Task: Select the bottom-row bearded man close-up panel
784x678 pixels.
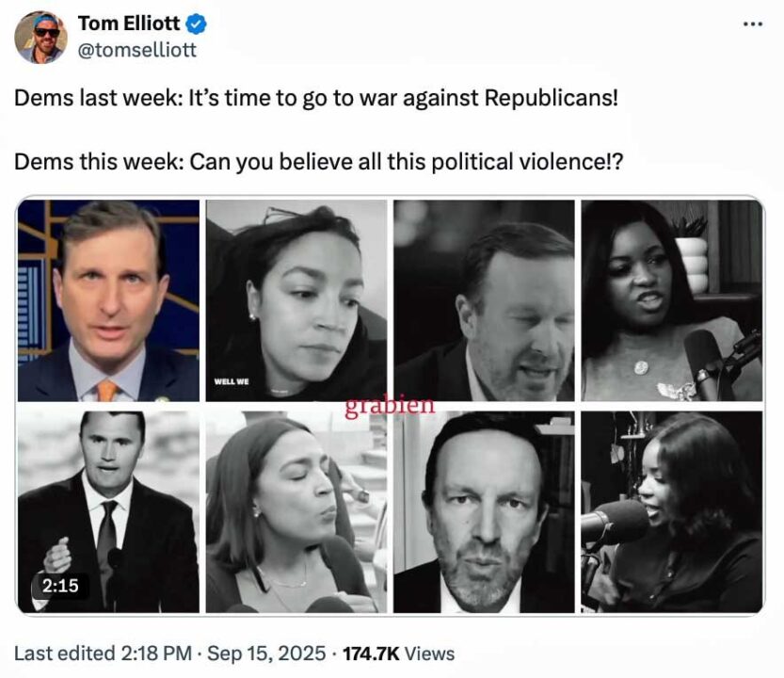Action: click(x=483, y=512)
